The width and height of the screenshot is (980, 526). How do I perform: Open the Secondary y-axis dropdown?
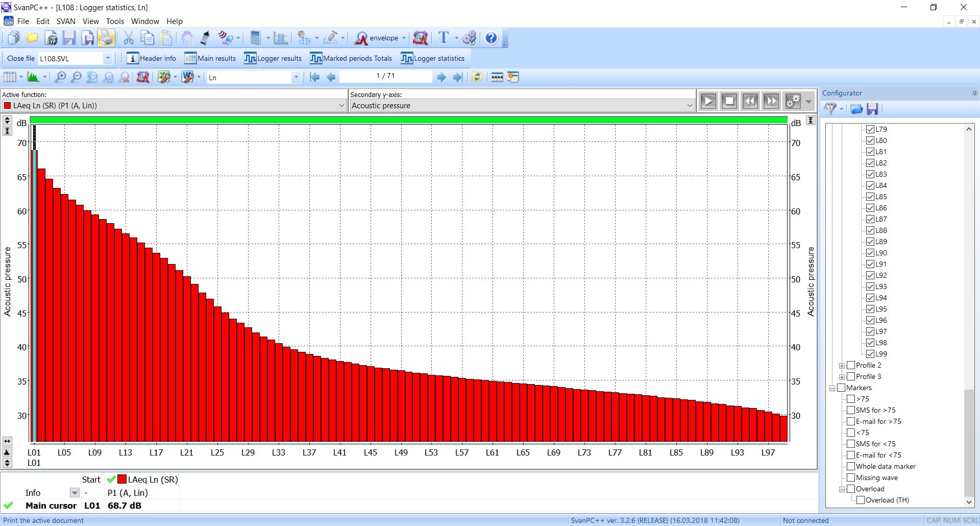(690, 106)
